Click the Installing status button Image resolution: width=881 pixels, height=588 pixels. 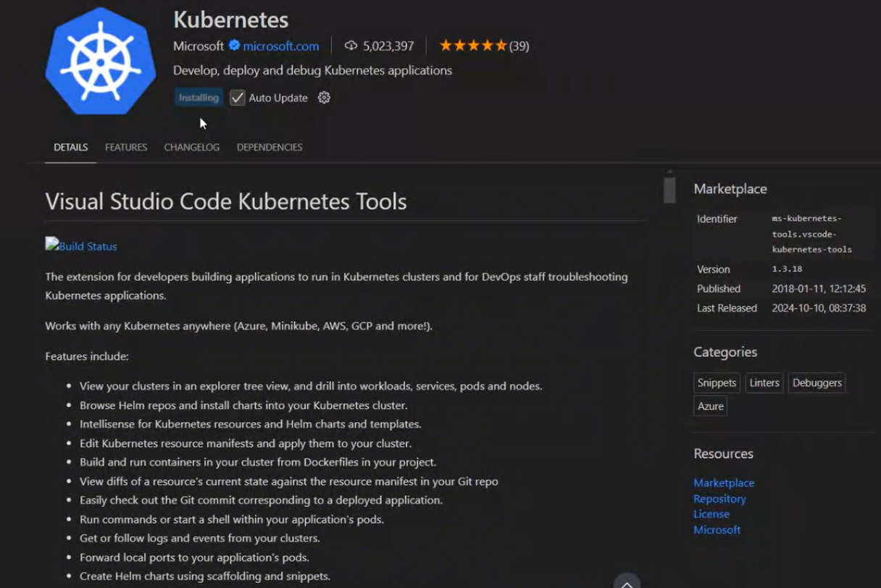[199, 98]
